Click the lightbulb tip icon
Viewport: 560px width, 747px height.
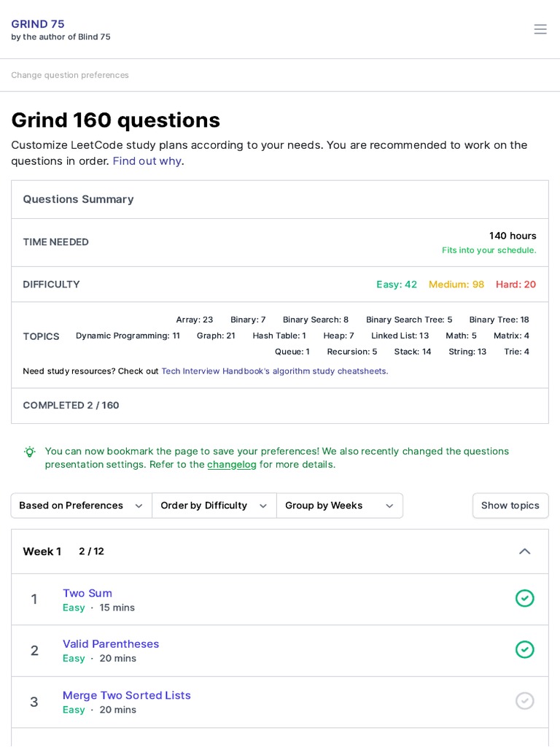29,452
